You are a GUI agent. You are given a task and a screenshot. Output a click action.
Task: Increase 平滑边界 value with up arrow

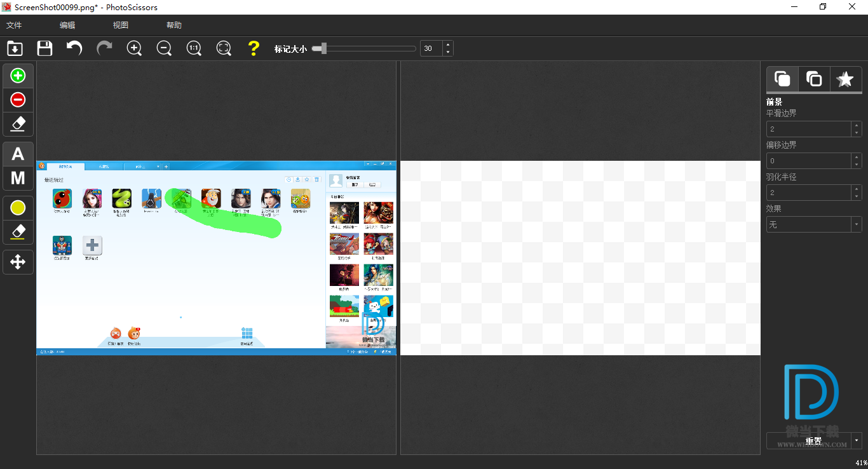pyautogui.click(x=857, y=125)
